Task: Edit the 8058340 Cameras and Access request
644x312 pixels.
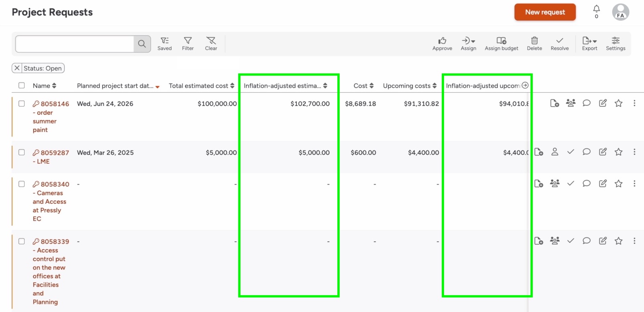Action: (602, 184)
